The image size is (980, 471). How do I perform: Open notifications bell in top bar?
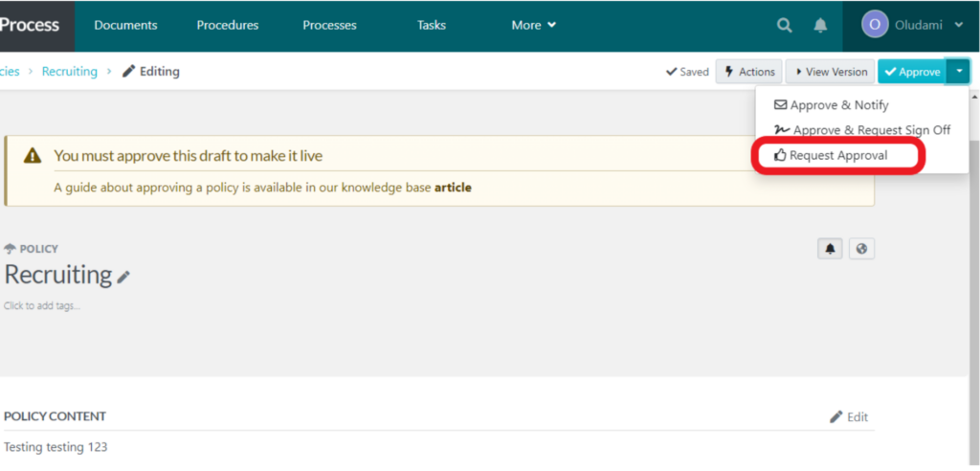[x=820, y=26]
